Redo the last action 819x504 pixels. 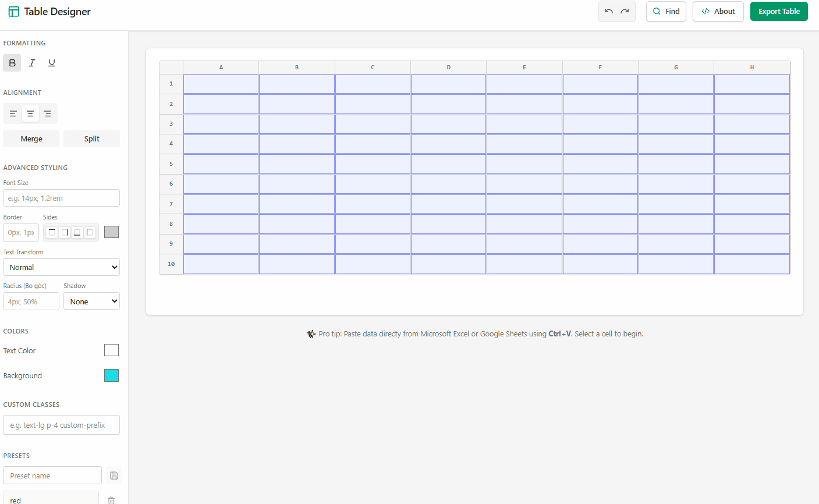tap(625, 11)
